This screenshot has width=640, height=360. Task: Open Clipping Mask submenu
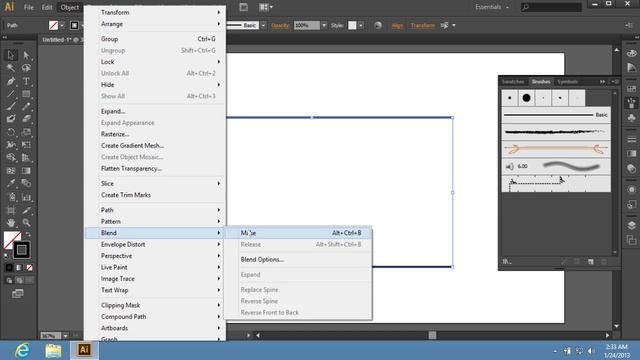click(x=155, y=305)
